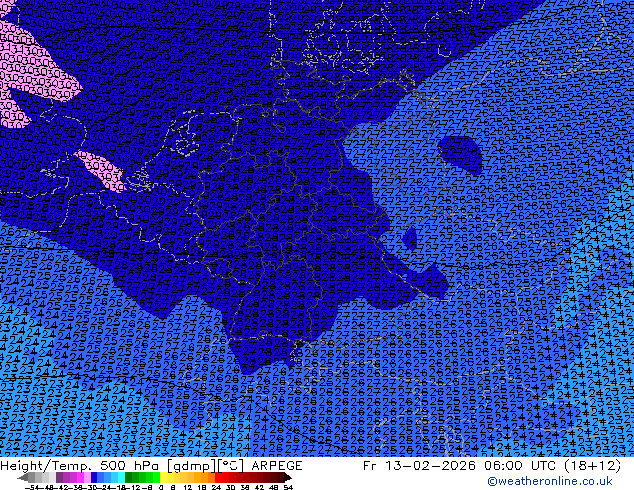Image resolution: width=634 pixels, height=490 pixels.
Task: Click the dark navy blue legend swatch
Action: pos(94,477)
